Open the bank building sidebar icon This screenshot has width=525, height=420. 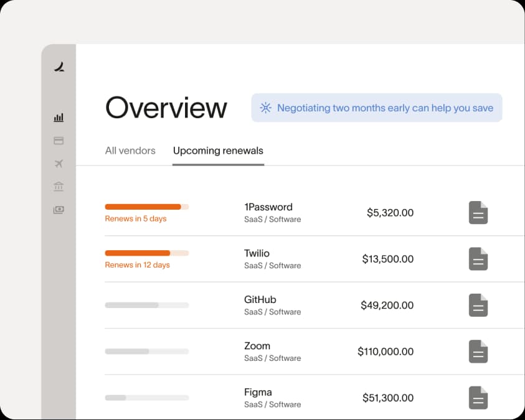tap(59, 187)
